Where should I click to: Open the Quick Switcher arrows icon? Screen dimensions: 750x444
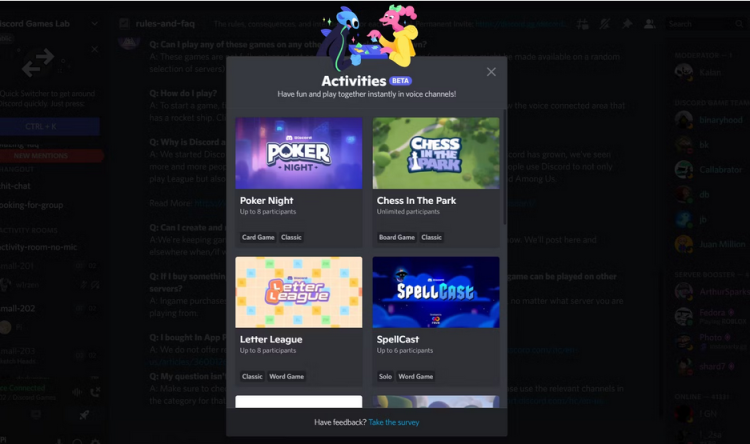[x=38, y=63]
